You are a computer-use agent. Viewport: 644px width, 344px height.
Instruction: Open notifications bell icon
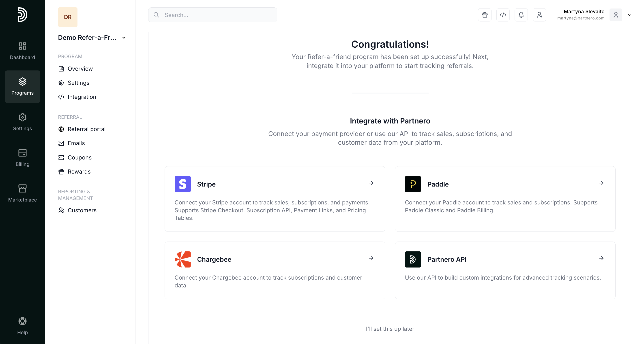[x=521, y=15]
